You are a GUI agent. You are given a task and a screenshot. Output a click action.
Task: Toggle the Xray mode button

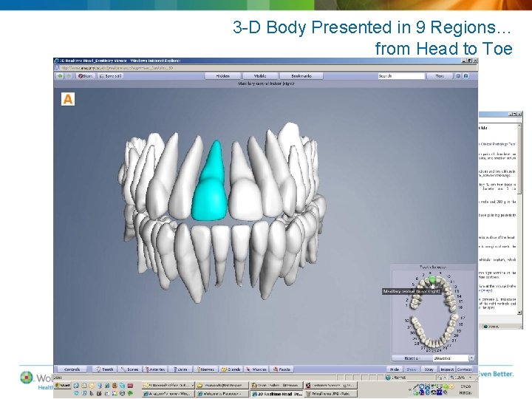[x=429, y=369]
